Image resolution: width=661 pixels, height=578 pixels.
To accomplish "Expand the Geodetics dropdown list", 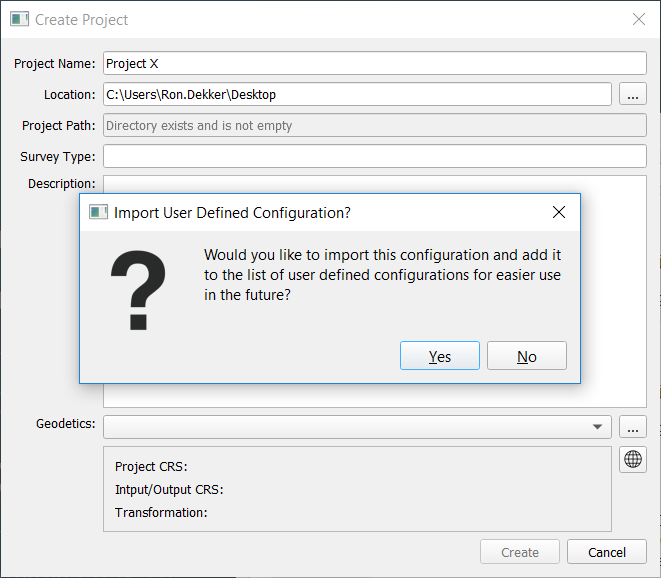I will point(598,427).
